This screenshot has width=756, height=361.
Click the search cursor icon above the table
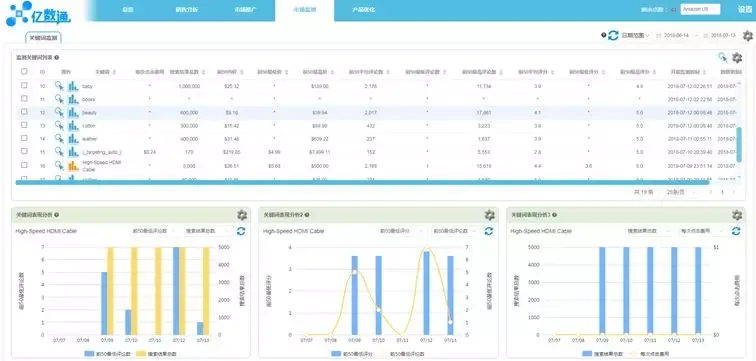722,58
